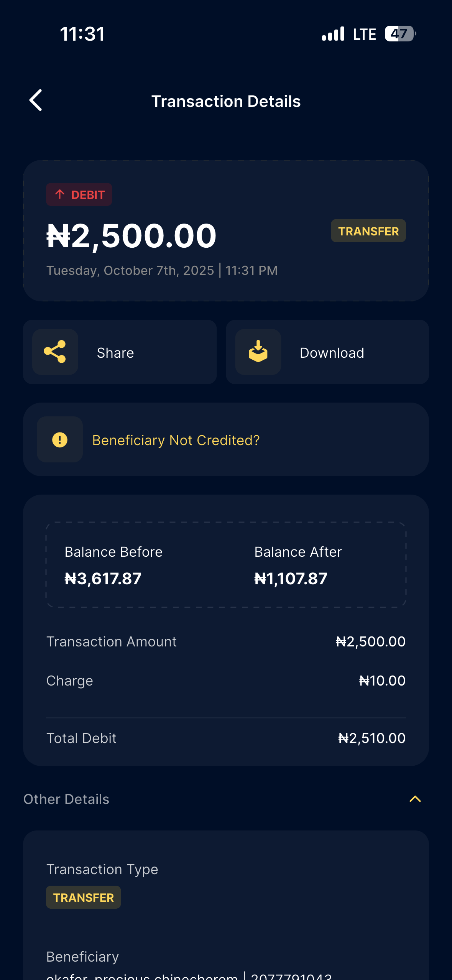Tap the download tray icon
The width and height of the screenshot is (452, 980).
pos(258,352)
